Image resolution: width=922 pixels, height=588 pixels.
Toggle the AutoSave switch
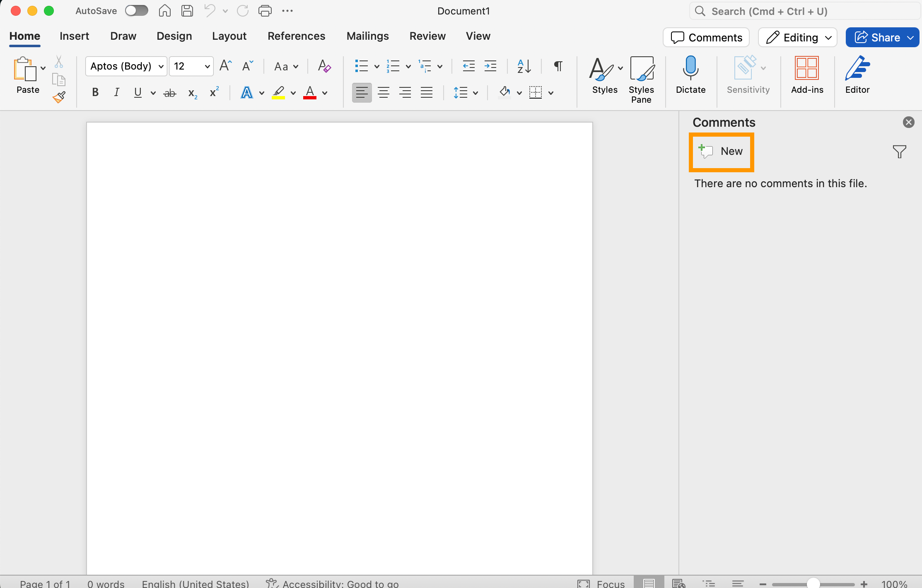click(x=137, y=11)
